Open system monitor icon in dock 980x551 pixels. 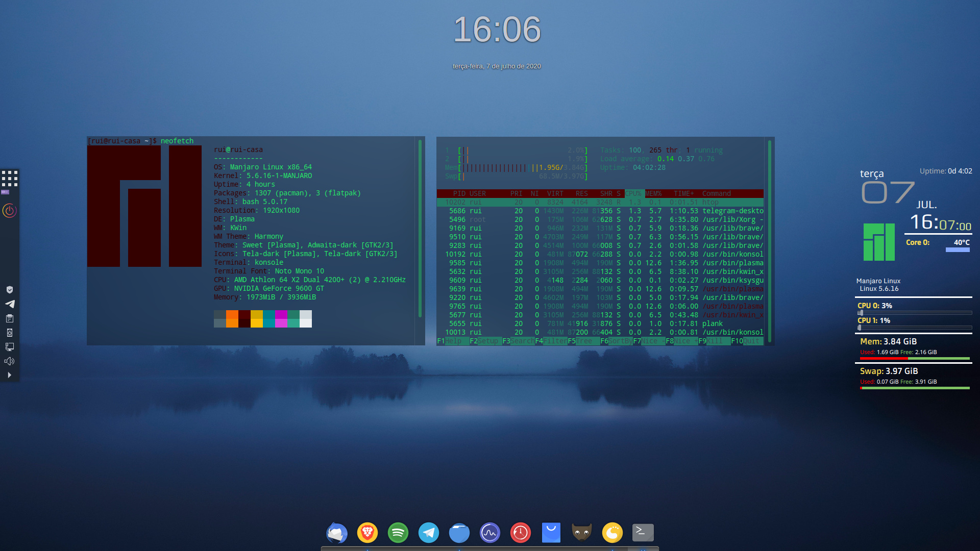(x=490, y=533)
